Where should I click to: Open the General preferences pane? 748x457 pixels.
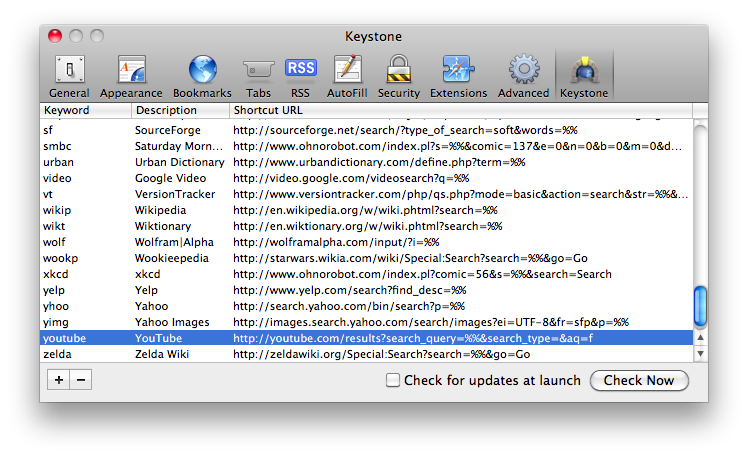pyautogui.click(x=69, y=76)
